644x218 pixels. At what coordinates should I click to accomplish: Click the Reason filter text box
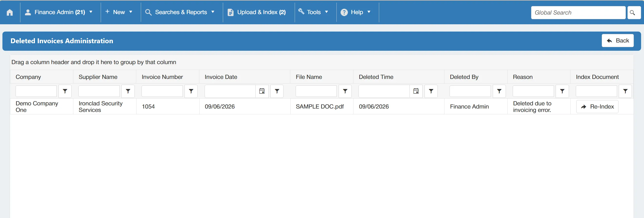click(x=533, y=91)
